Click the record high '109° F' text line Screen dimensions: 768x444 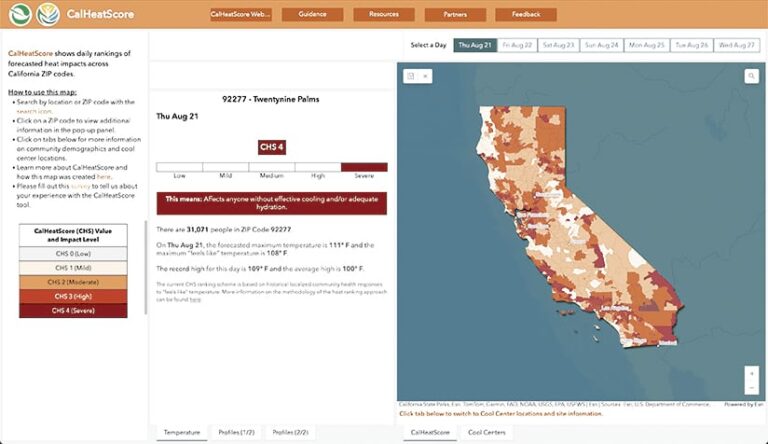click(x=260, y=269)
